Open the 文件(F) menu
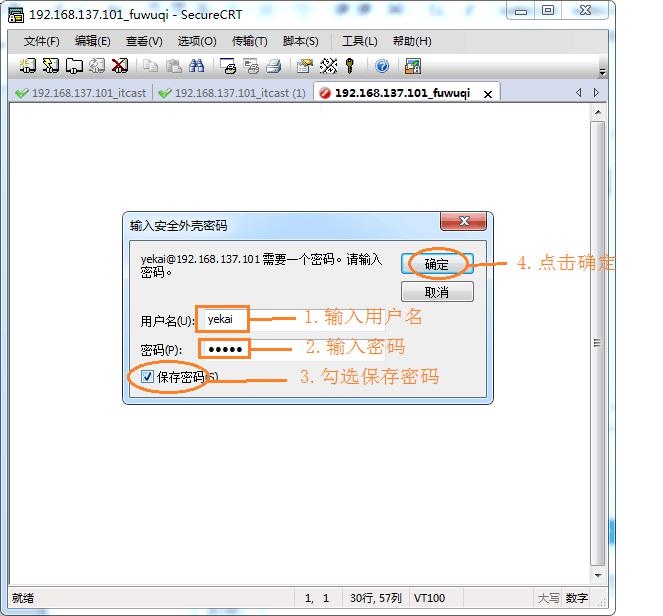The image size is (663, 616). click(41, 41)
